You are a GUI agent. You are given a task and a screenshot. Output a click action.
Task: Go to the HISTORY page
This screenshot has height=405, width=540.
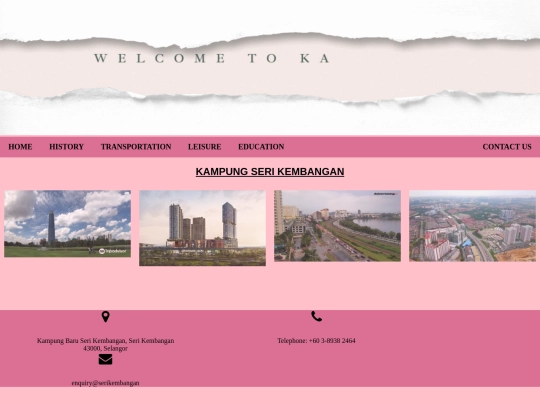point(66,147)
